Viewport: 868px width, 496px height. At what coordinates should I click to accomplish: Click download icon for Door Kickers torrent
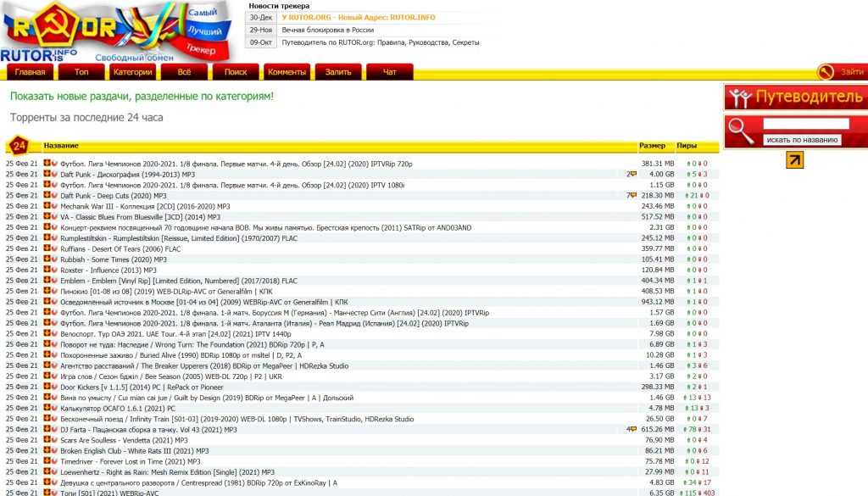(x=47, y=387)
